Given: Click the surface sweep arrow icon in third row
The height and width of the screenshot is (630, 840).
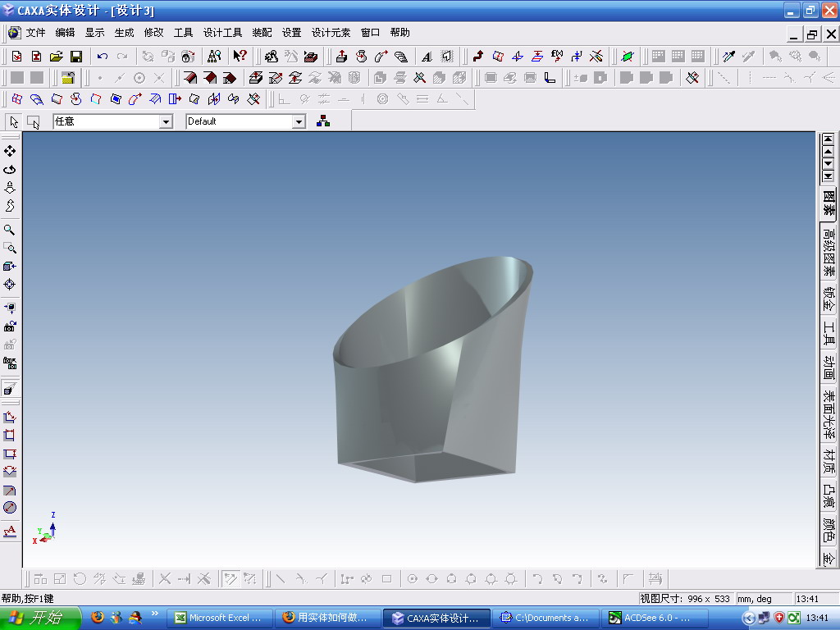Looking at the screenshot, I should coord(135,99).
